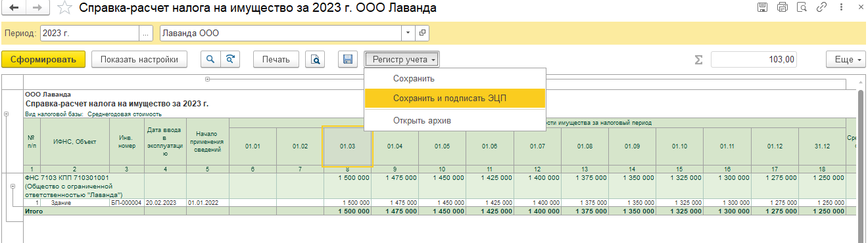Viewport: 868px width, 243px height.
Task: Add report to favorites with star
Action: point(64,8)
